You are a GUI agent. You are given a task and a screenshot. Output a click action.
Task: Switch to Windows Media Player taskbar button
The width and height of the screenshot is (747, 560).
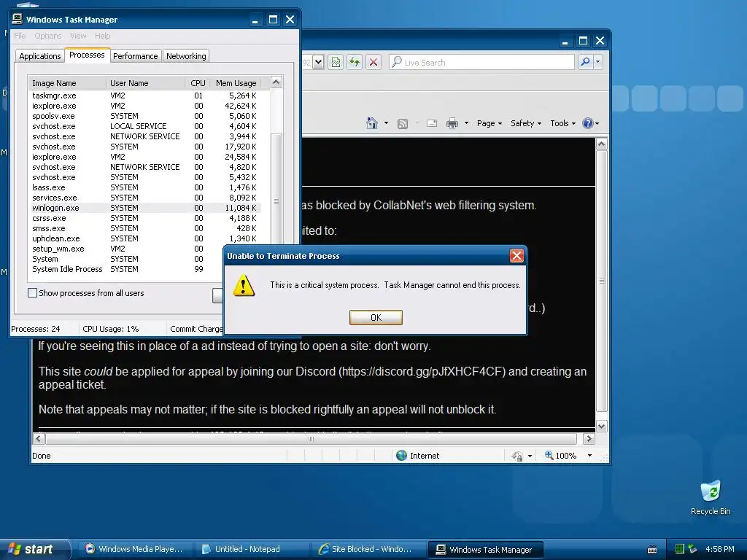[x=134, y=549]
